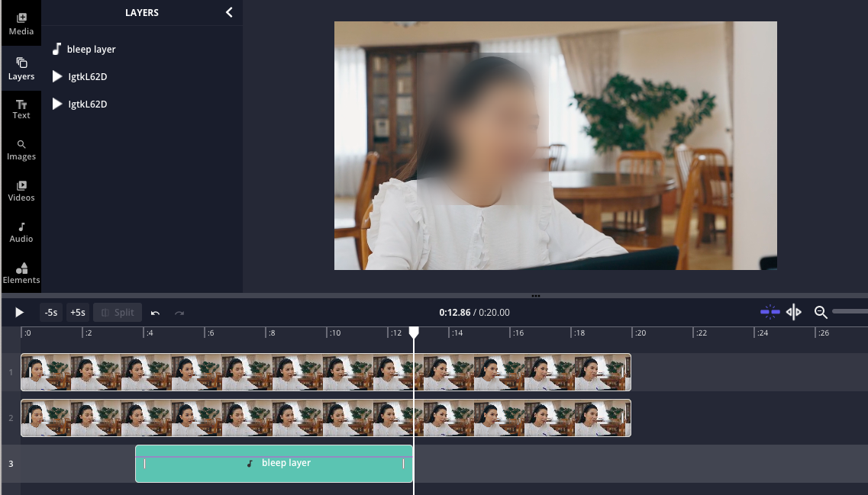
Task: Open the Images panel
Action: (21, 149)
